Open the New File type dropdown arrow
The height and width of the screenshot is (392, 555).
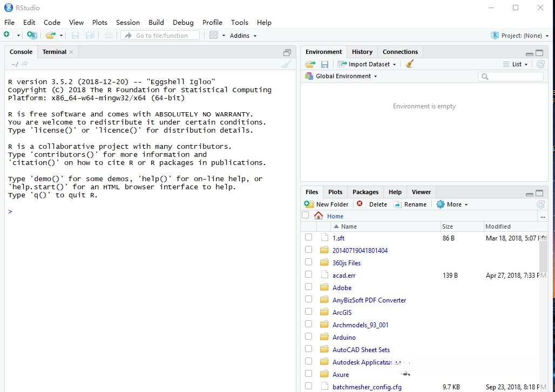click(x=18, y=36)
